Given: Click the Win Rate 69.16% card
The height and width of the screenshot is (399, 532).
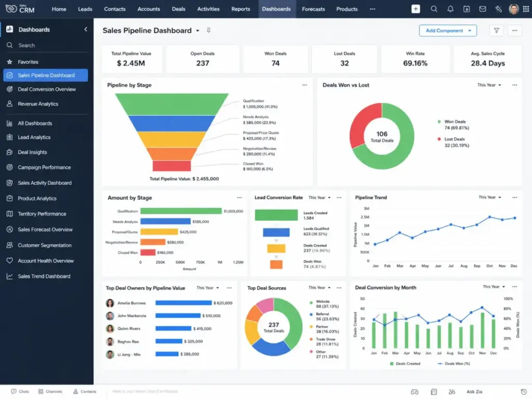Looking at the screenshot, I should [415, 59].
